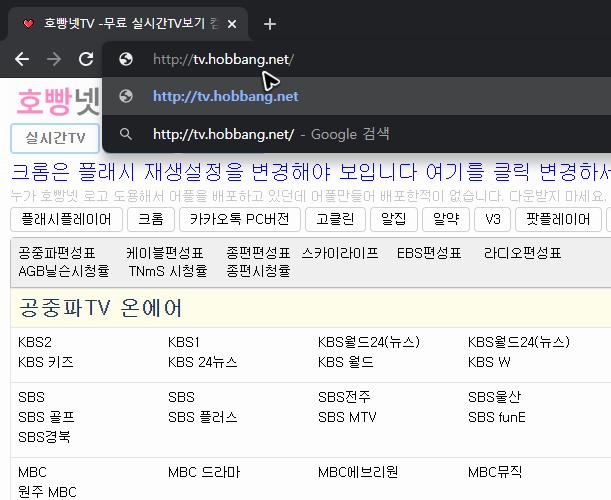
Task: Click the browser forward arrow
Action: 54,59
